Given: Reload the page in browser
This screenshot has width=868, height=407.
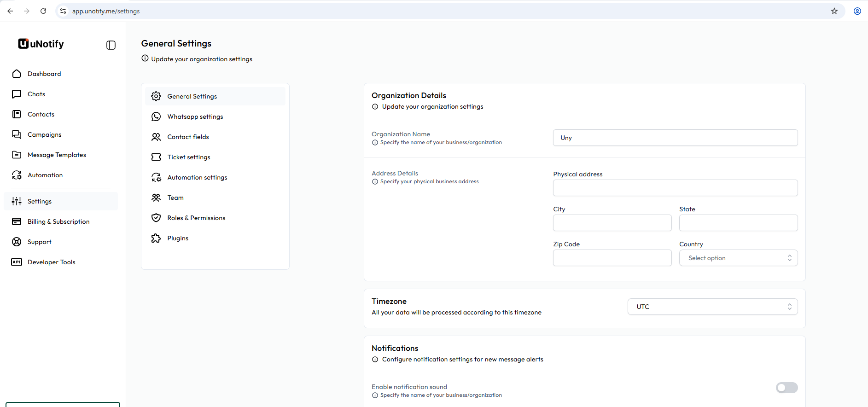Looking at the screenshot, I should [43, 11].
